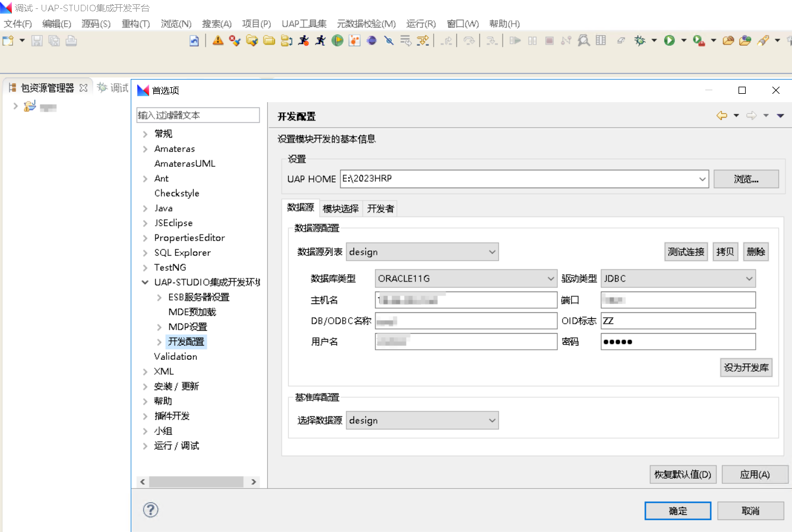
Task: Select the MDE预加载 tree item
Action: pos(192,312)
